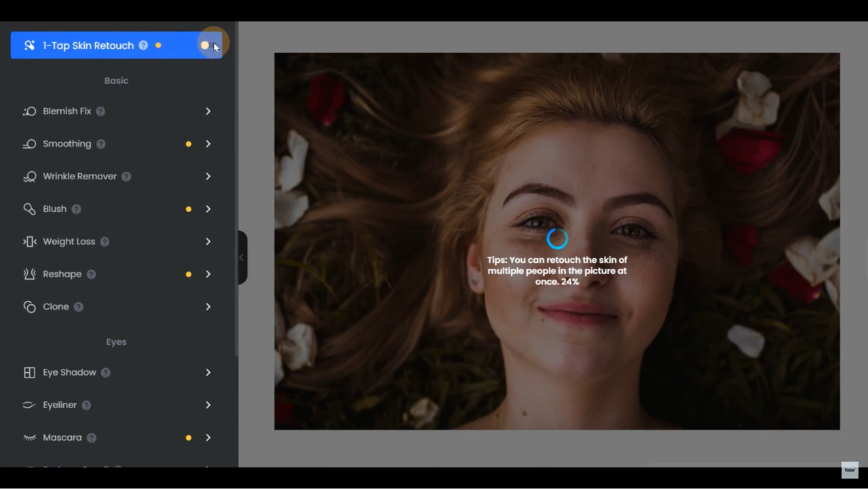Open help tooltip for Wrinkle Remover
The height and width of the screenshot is (489, 868).
pyautogui.click(x=126, y=177)
